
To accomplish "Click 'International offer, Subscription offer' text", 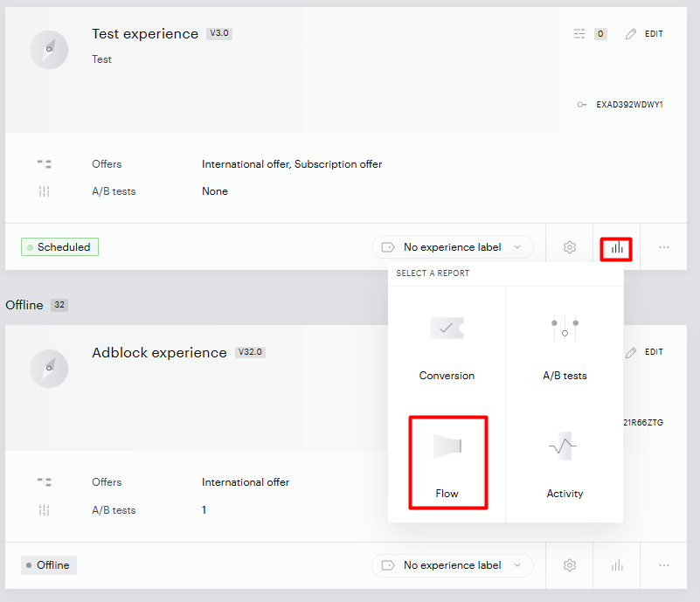I will coord(292,164).
